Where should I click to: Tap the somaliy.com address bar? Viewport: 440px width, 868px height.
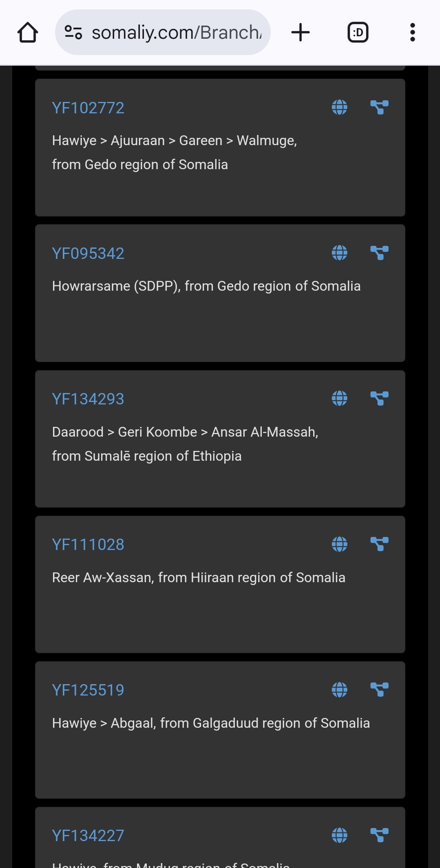pyautogui.click(x=176, y=33)
